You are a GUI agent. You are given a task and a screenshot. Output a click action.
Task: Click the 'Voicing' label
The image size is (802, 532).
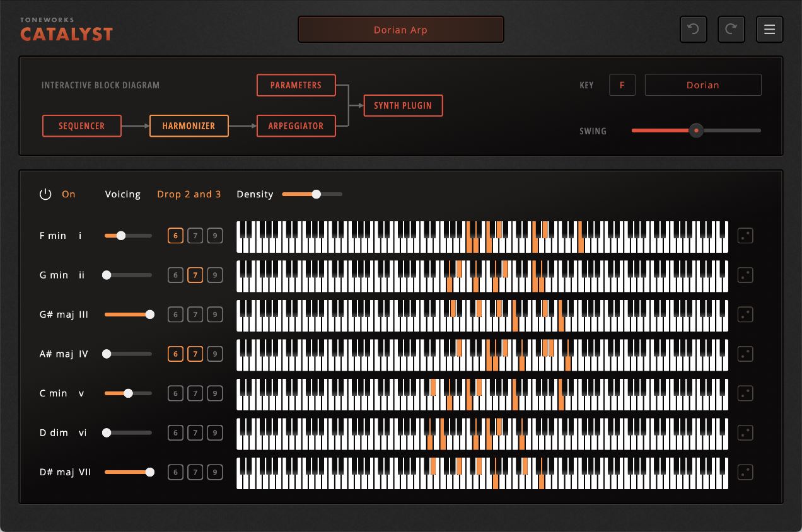123,194
